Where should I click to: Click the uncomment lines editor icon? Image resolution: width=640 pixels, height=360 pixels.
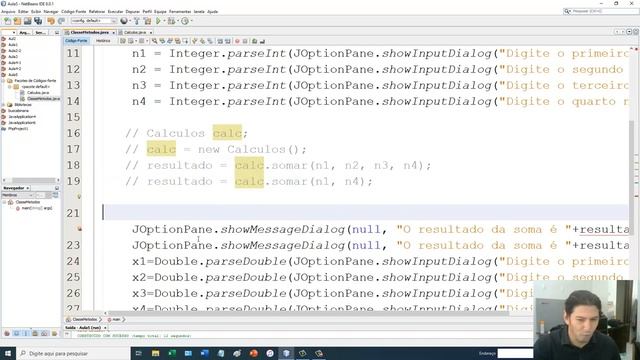pos(262,41)
